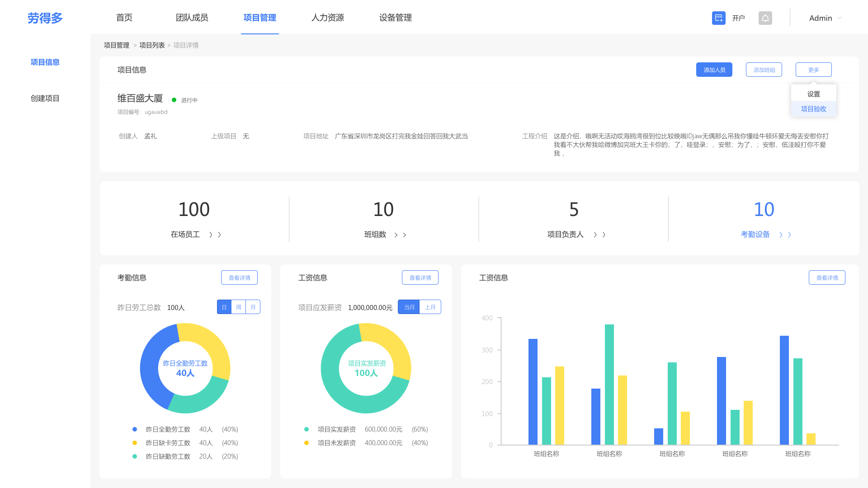Click the 在场员工 label
This screenshot has width=868, height=488.
tap(185, 234)
